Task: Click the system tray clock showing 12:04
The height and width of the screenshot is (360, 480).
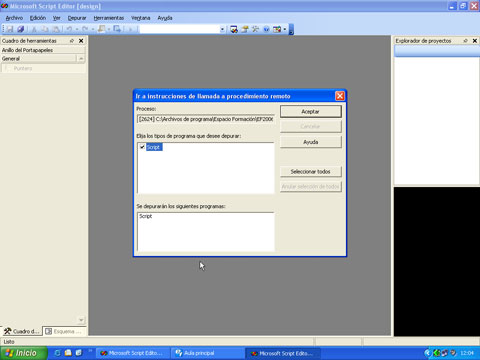Action: pos(467,353)
